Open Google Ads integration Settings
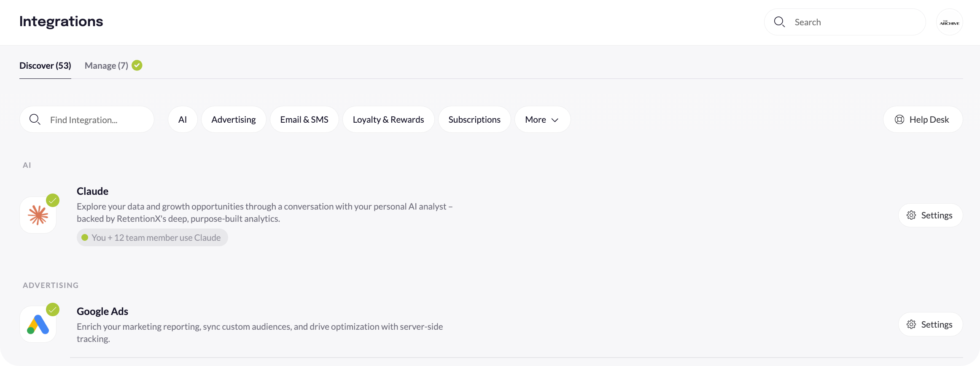Screen dimensions: 980x366 click(931, 325)
